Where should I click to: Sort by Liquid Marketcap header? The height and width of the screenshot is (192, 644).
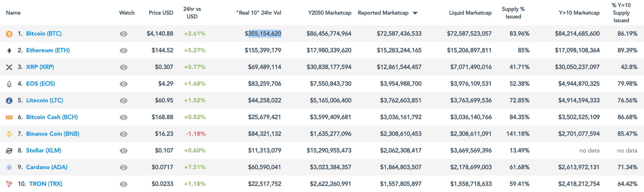point(470,13)
